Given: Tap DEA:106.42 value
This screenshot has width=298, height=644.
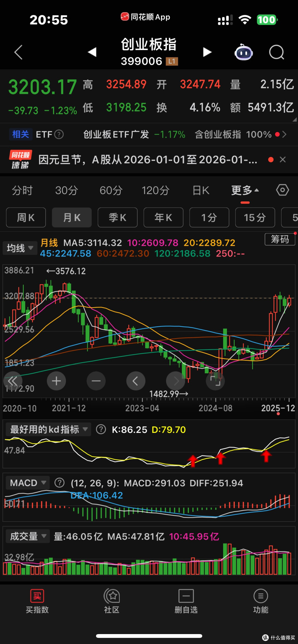Looking at the screenshot, I should (97, 495).
